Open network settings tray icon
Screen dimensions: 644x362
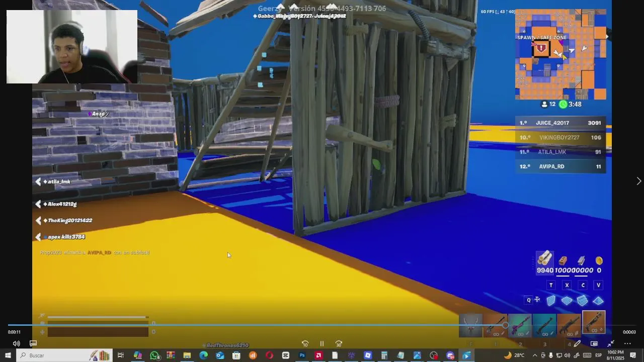559,355
